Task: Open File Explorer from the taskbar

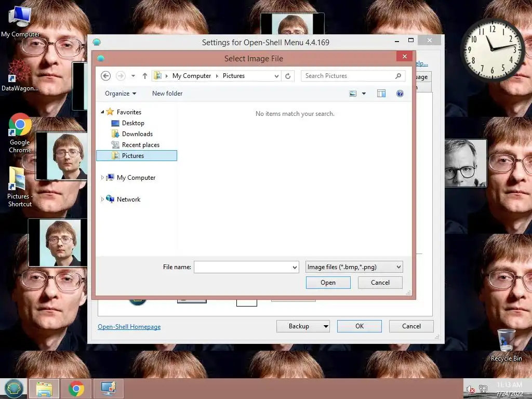Action: coord(44,389)
